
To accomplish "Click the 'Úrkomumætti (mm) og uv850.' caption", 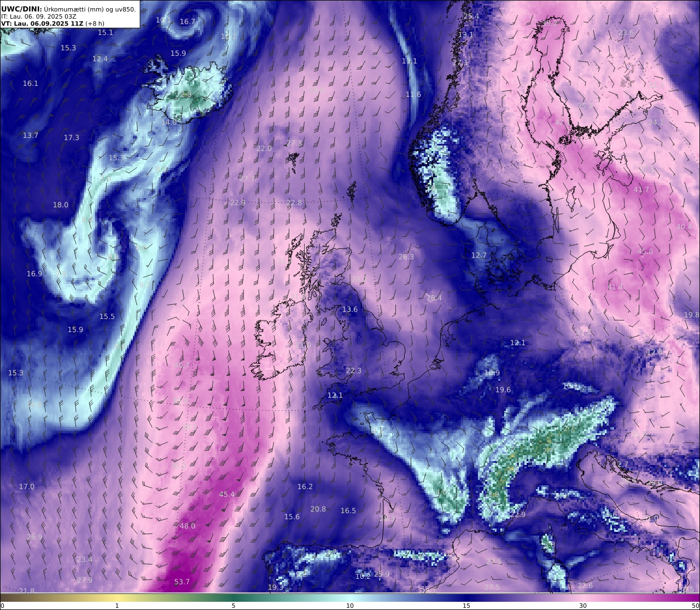I will (x=90, y=9).
